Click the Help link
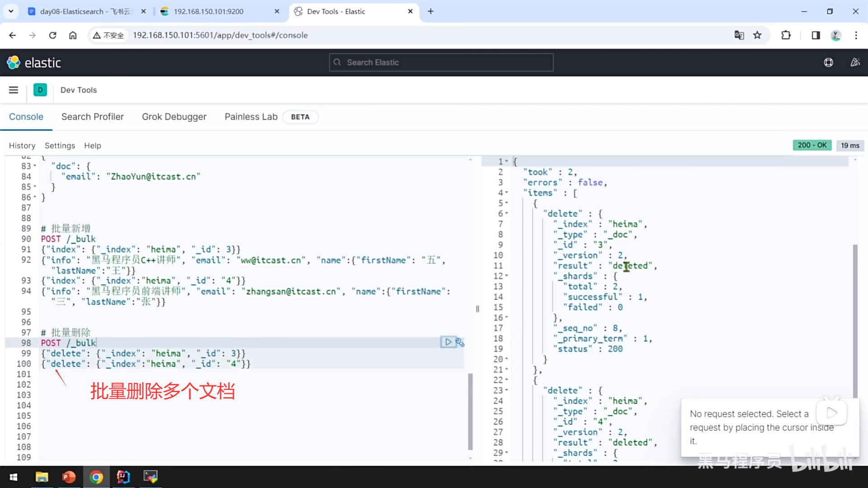The image size is (868, 488). pyautogui.click(x=92, y=145)
